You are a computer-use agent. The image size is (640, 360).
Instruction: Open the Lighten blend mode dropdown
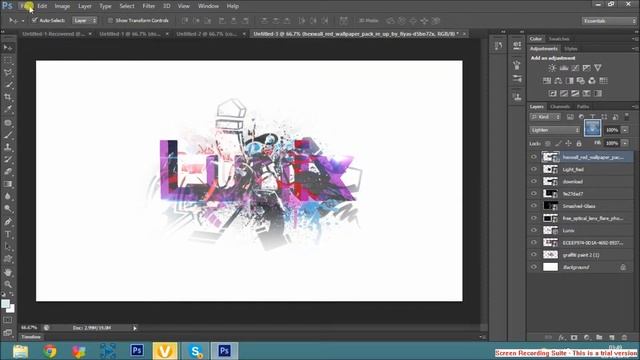(x=555, y=130)
